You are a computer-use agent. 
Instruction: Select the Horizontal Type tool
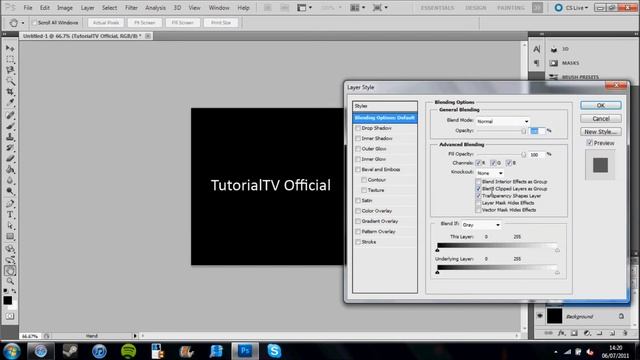click(10, 215)
